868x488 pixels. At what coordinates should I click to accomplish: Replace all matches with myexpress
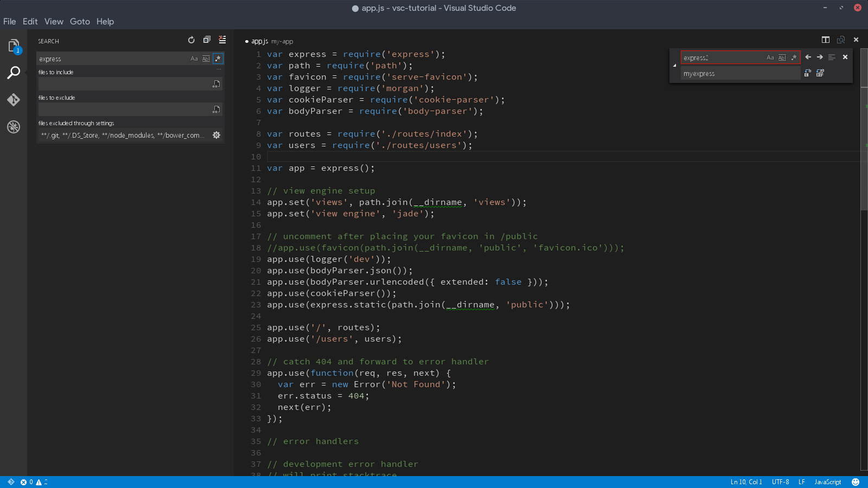[x=820, y=73]
